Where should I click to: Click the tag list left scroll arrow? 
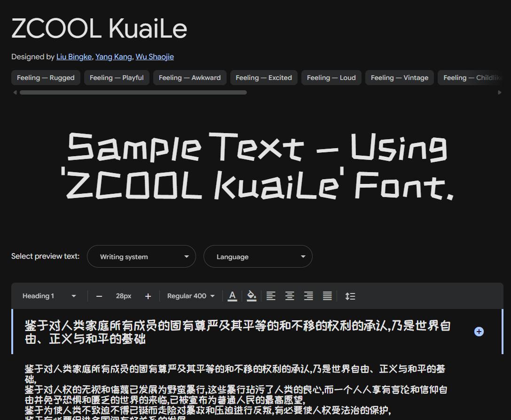click(15, 93)
